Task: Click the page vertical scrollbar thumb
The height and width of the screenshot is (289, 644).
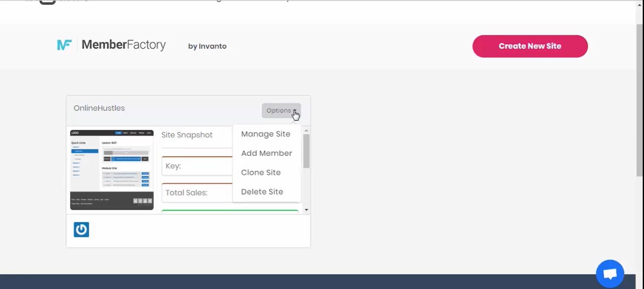Action: click(640, 100)
